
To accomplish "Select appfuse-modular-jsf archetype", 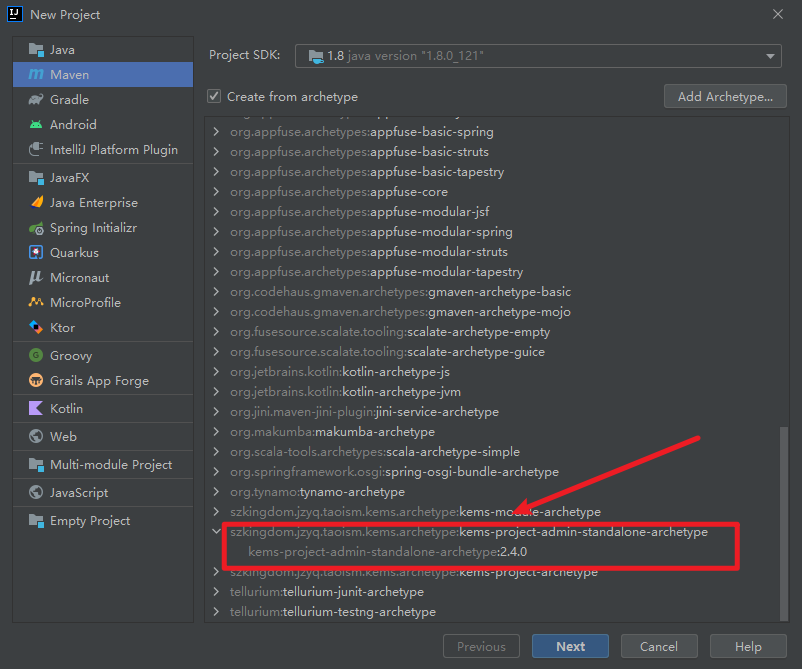I will [x=360, y=212].
